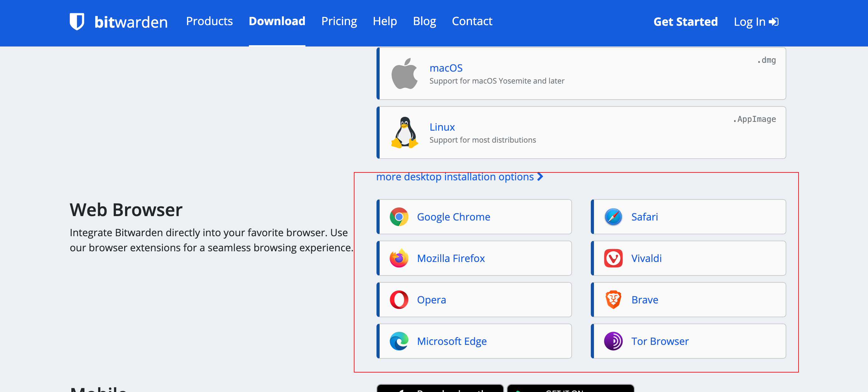Image resolution: width=868 pixels, height=392 pixels.
Task: Open the Contact page link
Action: coord(472,21)
